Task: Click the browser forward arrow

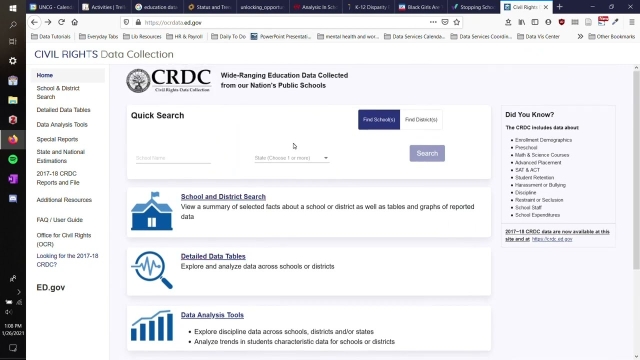Action: pos(48,22)
